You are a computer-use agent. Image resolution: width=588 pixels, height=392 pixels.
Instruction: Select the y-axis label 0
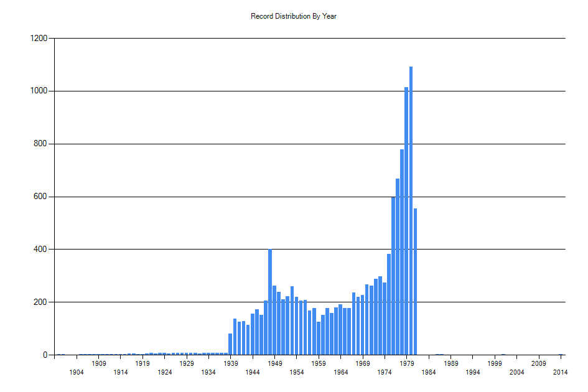tap(45, 355)
